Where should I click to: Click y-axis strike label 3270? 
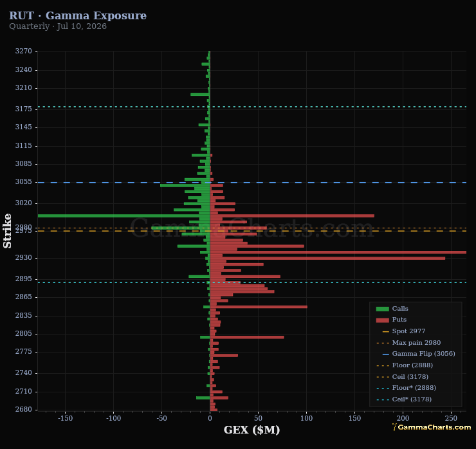click(24, 51)
